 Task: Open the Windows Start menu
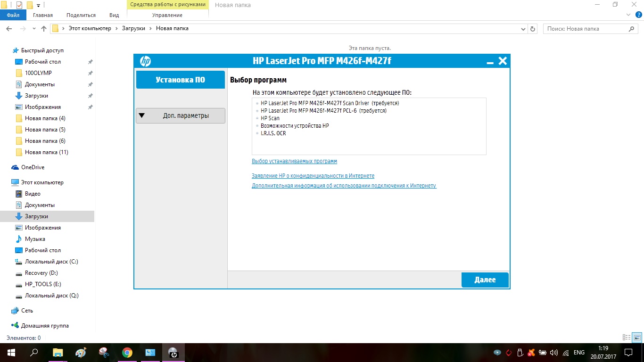point(11,353)
